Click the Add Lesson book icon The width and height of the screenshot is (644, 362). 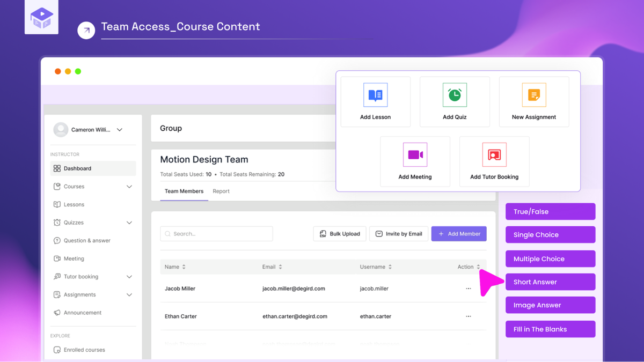coord(375,95)
